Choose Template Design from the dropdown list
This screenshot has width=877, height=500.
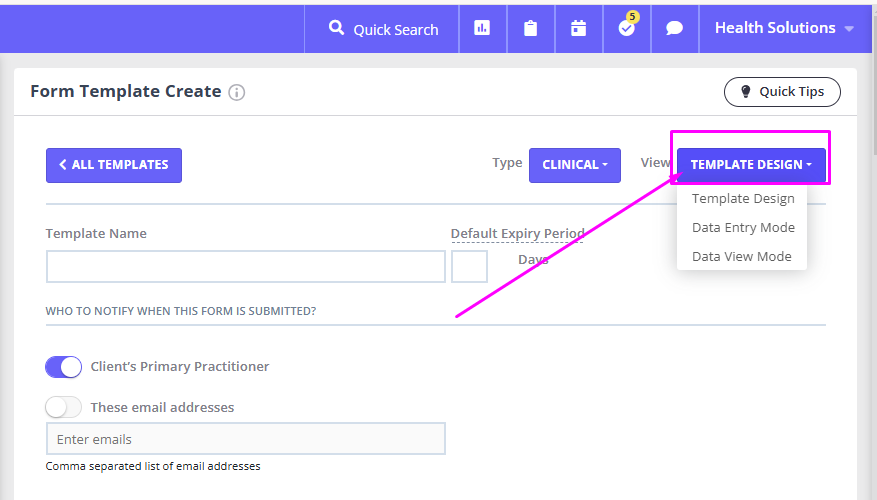pyautogui.click(x=743, y=199)
